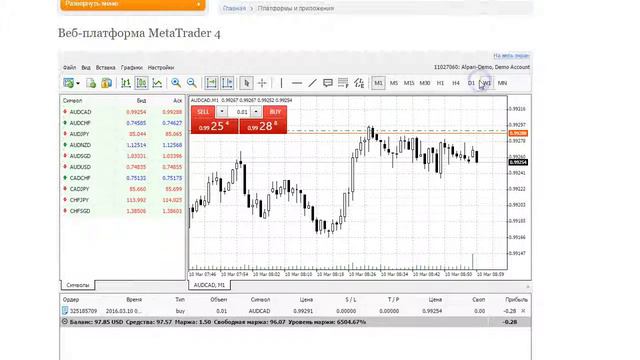Open the Графики menu
The width and height of the screenshot is (640, 360).
132,68
